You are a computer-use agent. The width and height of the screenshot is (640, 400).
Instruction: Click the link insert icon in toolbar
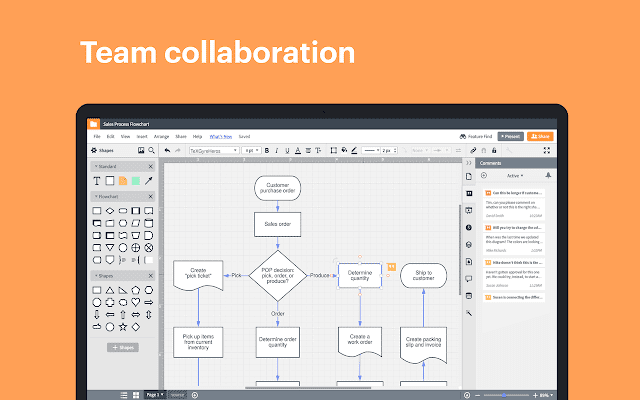pos(473,150)
